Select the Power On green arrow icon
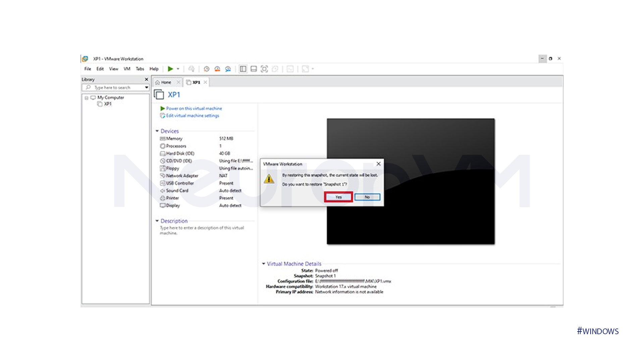Image resolution: width=644 pixels, height=362 pixels. pyautogui.click(x=170, y=69)
